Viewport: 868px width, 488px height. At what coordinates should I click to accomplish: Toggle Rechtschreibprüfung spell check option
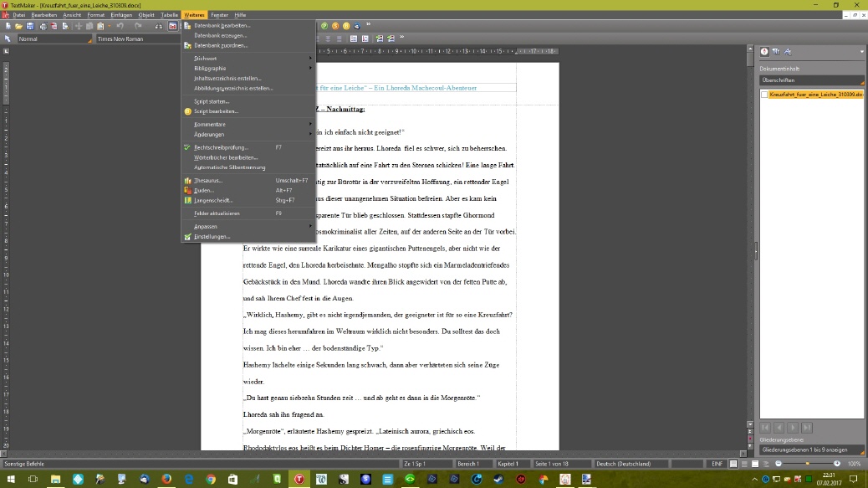(x=221, y=147)
